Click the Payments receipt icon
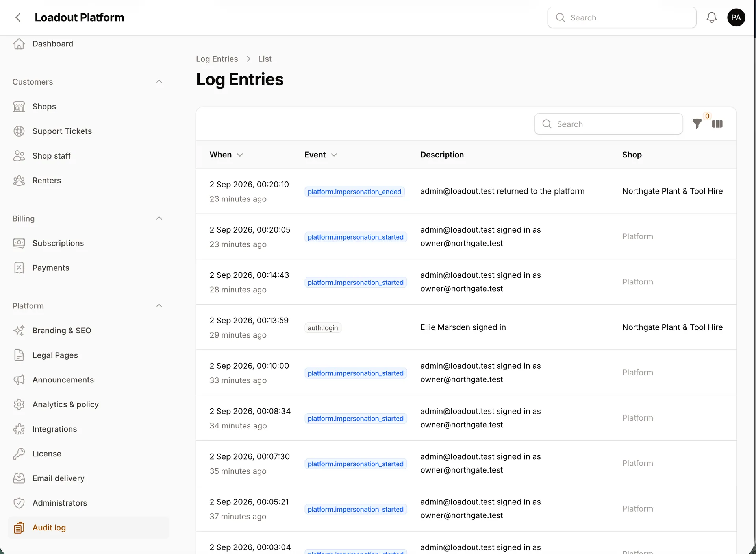The width and height of the screenshot is (756, 554). (19, 268)
